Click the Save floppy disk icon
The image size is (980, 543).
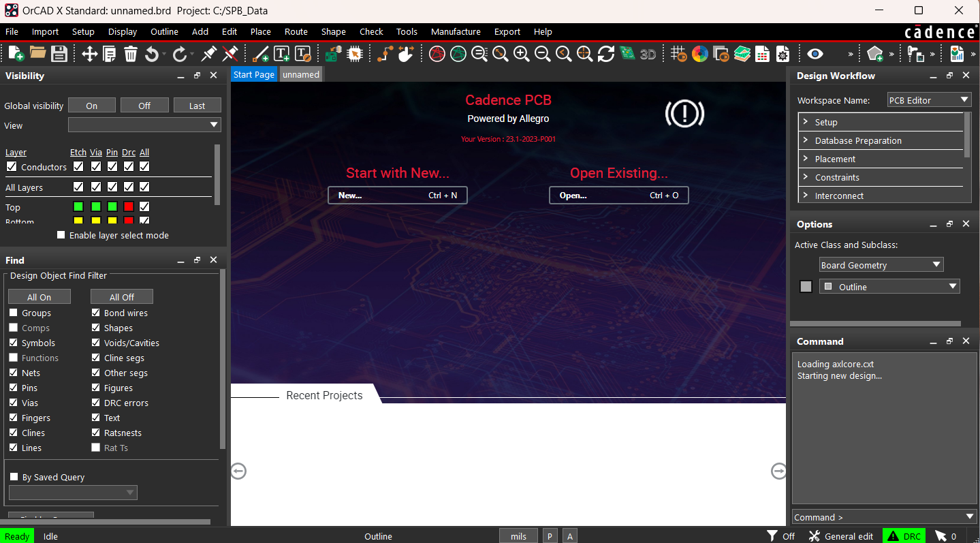click(x=59, y=54)
